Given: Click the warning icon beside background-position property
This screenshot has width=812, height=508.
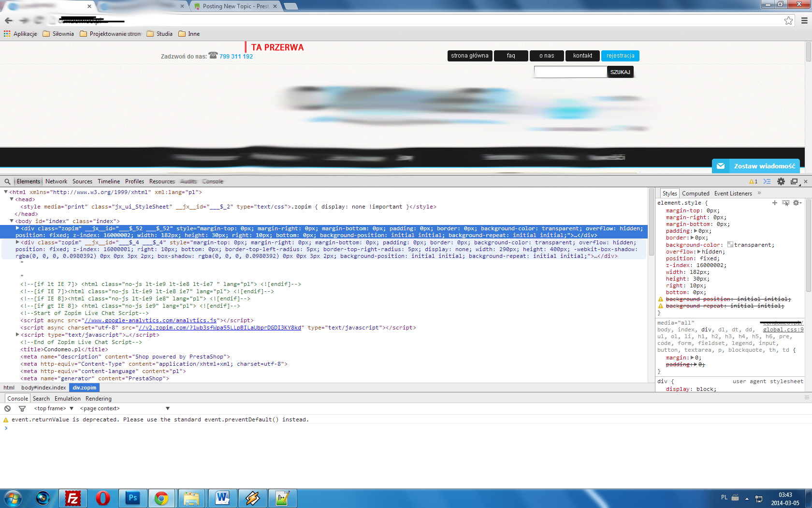Looking at the screenshot, I should [661, 299].
